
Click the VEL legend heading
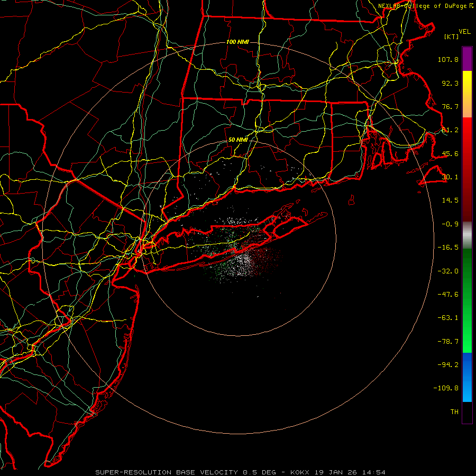pos(464,32)
